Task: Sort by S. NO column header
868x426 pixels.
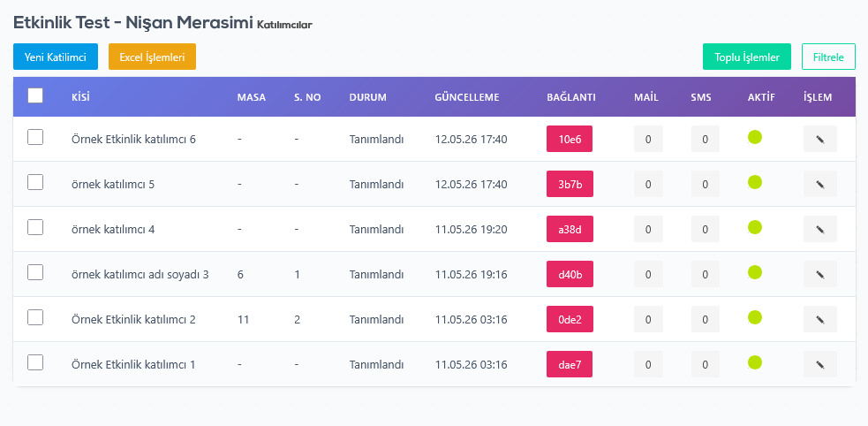Action: 307,97
